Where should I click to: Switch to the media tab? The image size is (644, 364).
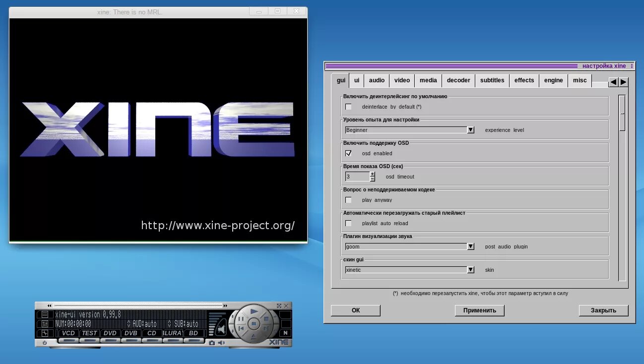pos(428,80)
